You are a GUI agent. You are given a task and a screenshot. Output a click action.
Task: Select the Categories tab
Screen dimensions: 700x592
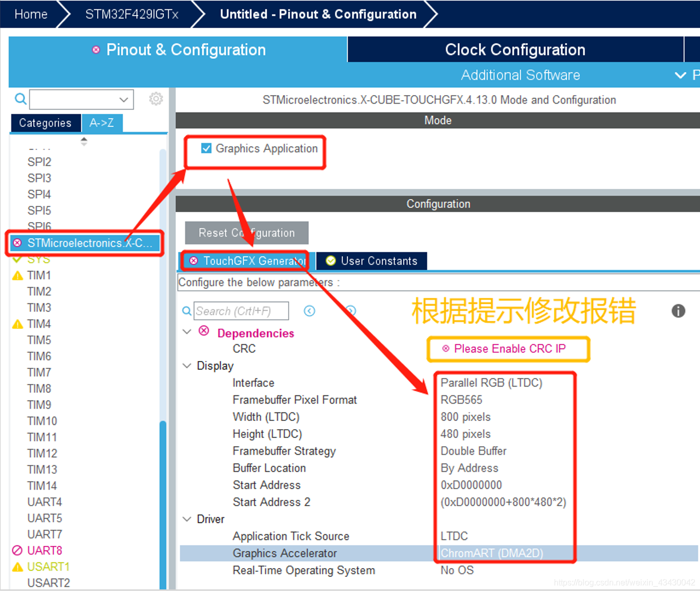pos(45,123)
